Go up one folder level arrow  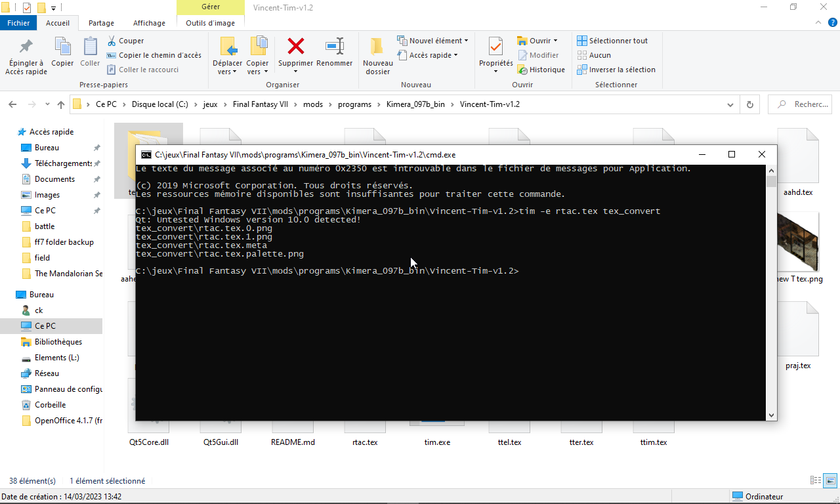pos(61,104)
